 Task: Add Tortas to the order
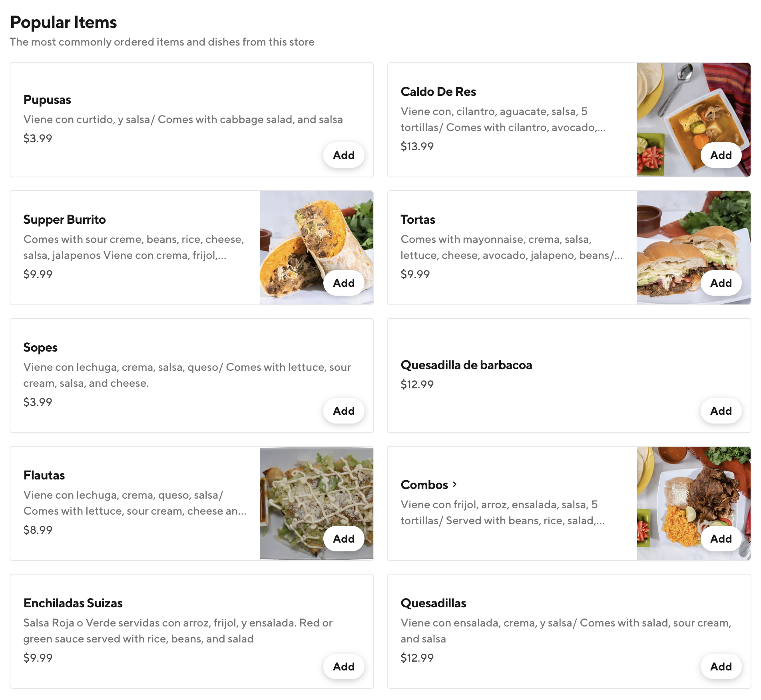(x=721, y=283)
